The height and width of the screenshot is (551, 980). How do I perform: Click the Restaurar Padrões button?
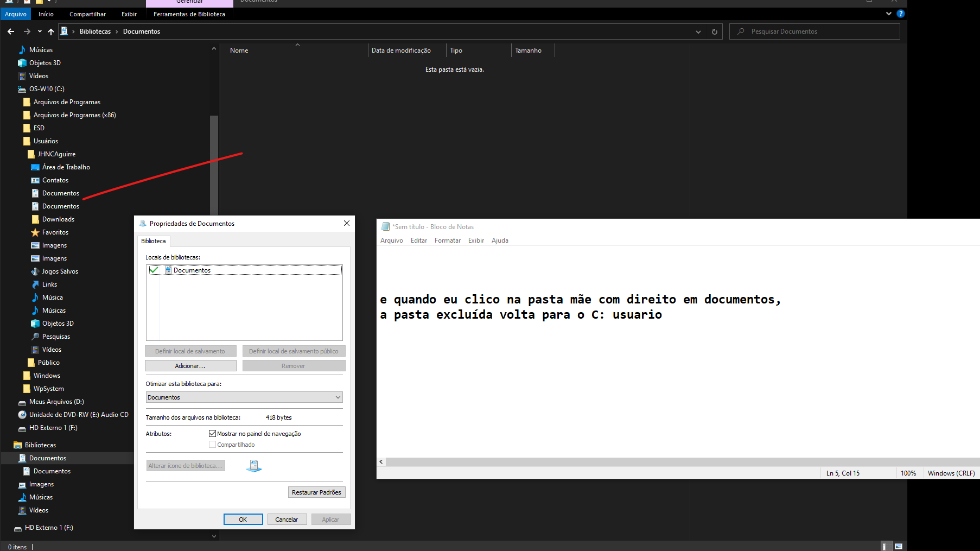tap(316, 492)
